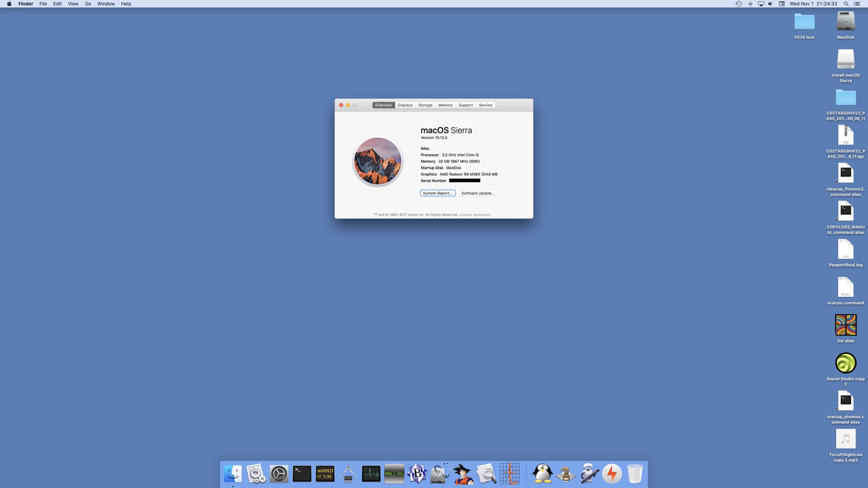The width and height of the screenshot is (868, 488).
Task: Click the Software Update button
Action: pyautogui.click(x=478, y=193)
